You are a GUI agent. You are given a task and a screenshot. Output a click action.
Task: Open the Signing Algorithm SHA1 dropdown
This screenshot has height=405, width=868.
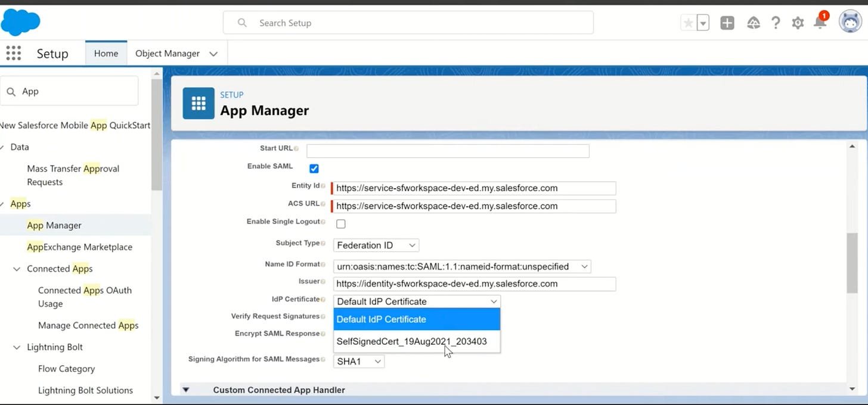click(x=359, y=362)
